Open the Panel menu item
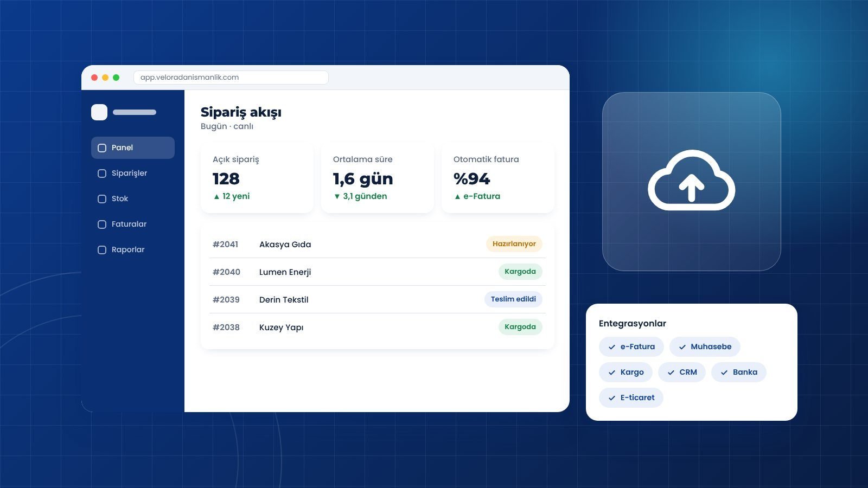Image resolution: width=868 pixels, height=488 pixels. click(x=133, y=147)
